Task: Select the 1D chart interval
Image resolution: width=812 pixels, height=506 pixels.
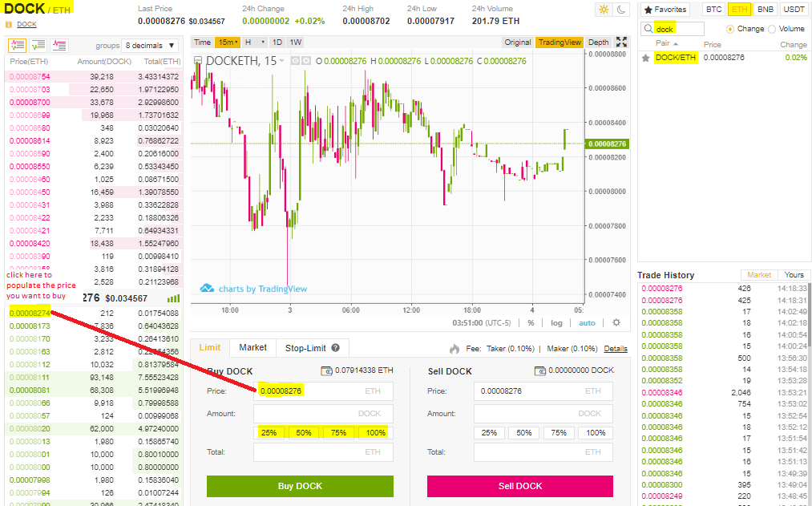Action: (x=277, y=43)
